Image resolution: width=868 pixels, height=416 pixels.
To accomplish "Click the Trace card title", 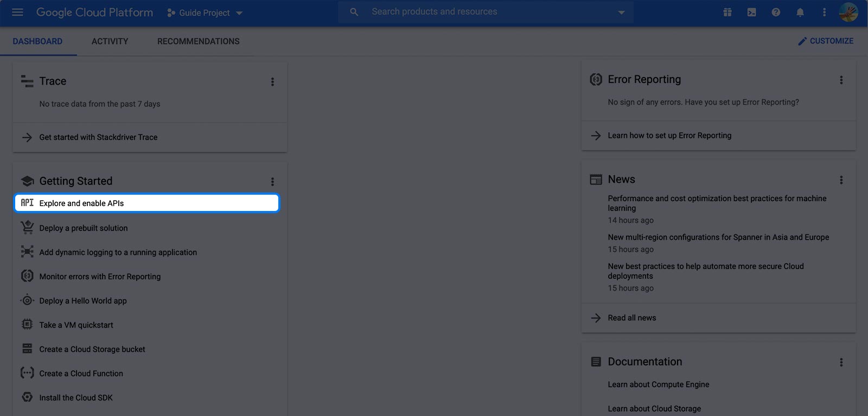I will 53,81.
